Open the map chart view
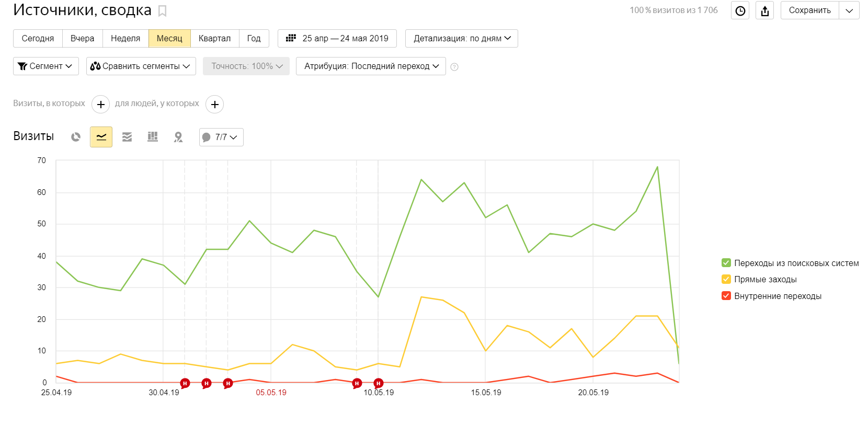The height and width of the screenshot is (437, 868). click(x=178, y=137)
